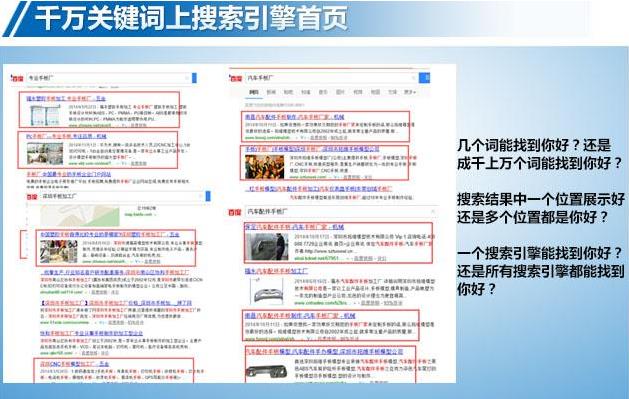This screenshot has height=399, width=629.
Task: Open the map thumbnail under the 深圳手板加工厂 search
Action: 80,216
